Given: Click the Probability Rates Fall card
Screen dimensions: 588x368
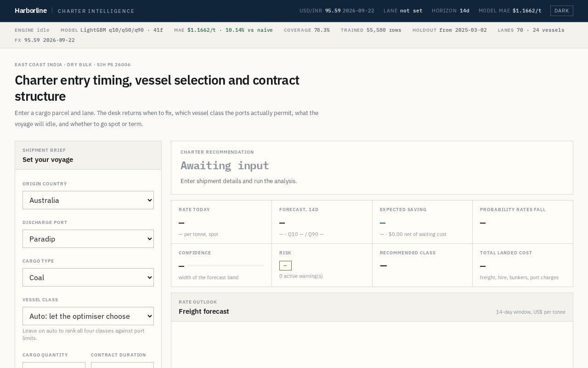Looking at the screenshot, I should (x=523, y=222).
